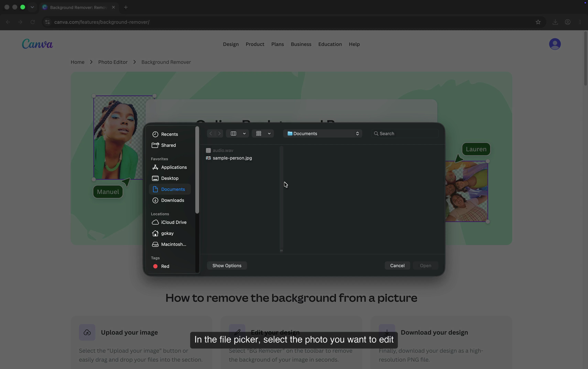Screen dimensions: 588x369
Task: Click the group photo sample image
Action: point(467,191)
